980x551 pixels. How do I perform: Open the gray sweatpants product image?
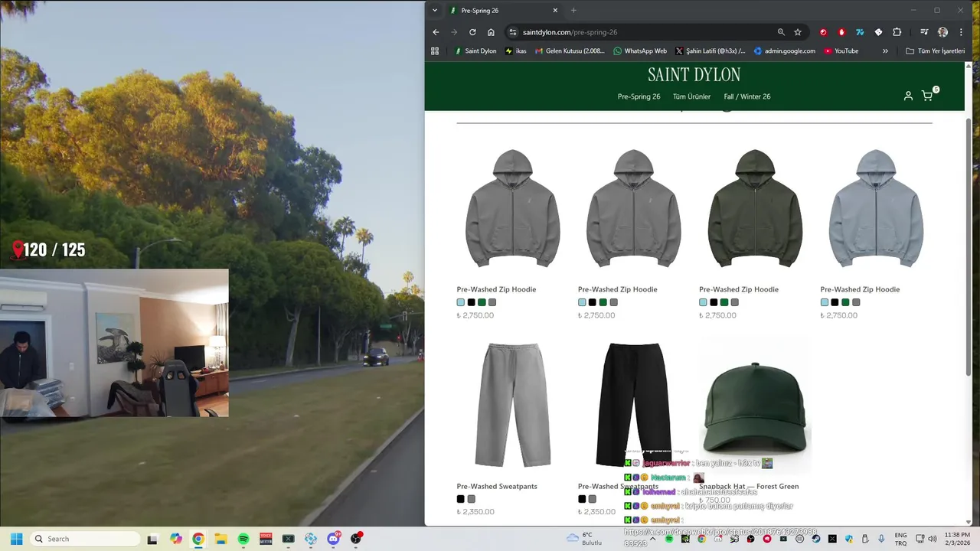click(x=513, y=404)
